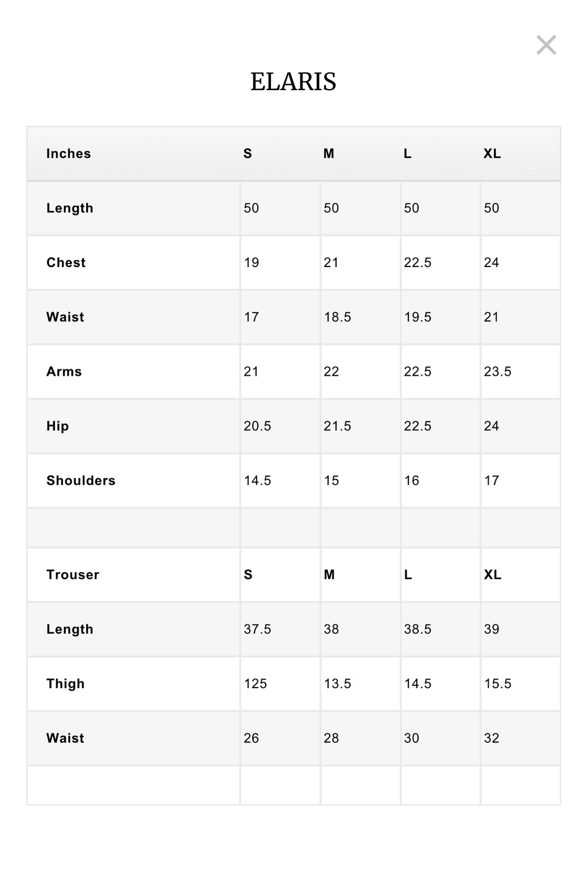Click the Arms value 23.5 for XL
Viewport: 588px width, 872px height.
pos(497,372)
